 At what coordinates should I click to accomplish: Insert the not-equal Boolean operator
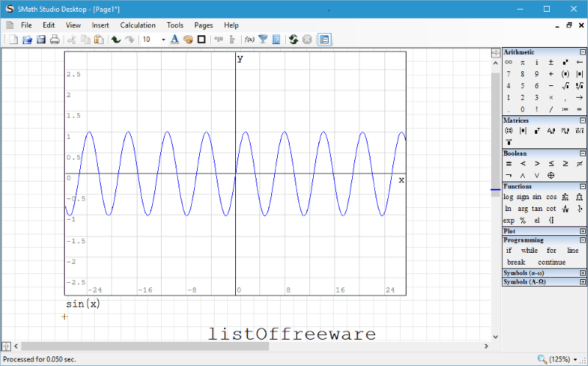pos(579,163)
